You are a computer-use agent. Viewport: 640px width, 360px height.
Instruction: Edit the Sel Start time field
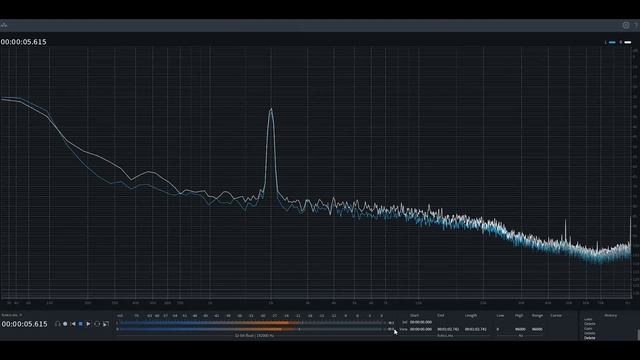click(421, 322)
